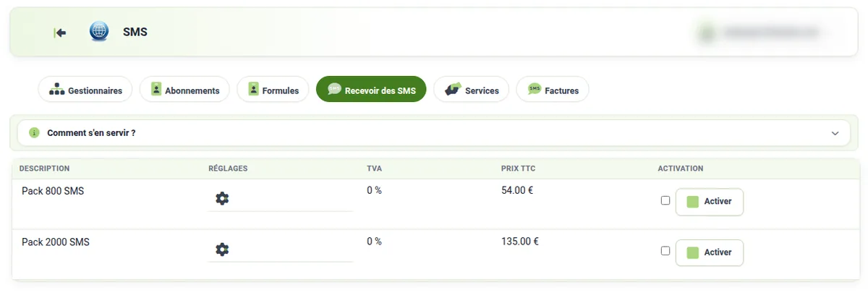The width and height of the screenshot is (868, 298).
Task: Click the DESCRIPTION column header
Action: [x=44, y=169]
